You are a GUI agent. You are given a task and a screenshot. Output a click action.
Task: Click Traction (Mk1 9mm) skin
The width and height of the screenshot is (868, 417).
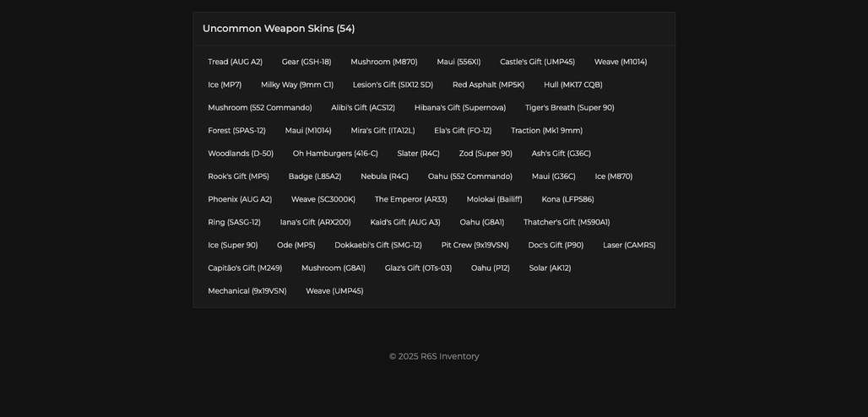547,131
